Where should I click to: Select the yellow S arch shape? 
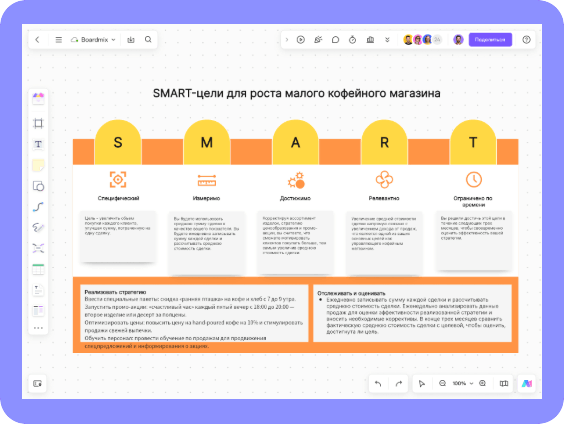[x=118, y=142]
